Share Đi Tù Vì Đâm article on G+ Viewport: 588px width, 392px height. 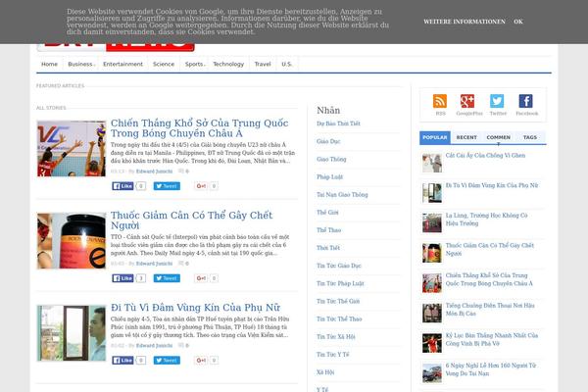[201, 361]
